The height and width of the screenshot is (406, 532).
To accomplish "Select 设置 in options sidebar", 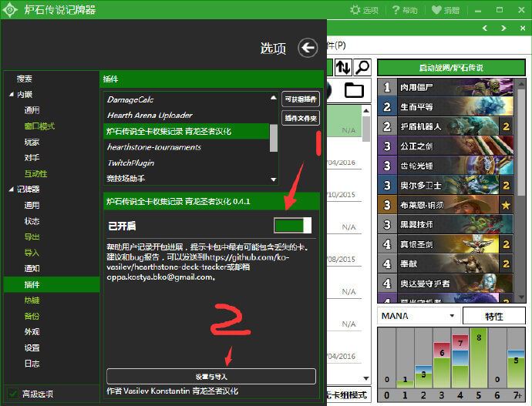I will (32, 347).
